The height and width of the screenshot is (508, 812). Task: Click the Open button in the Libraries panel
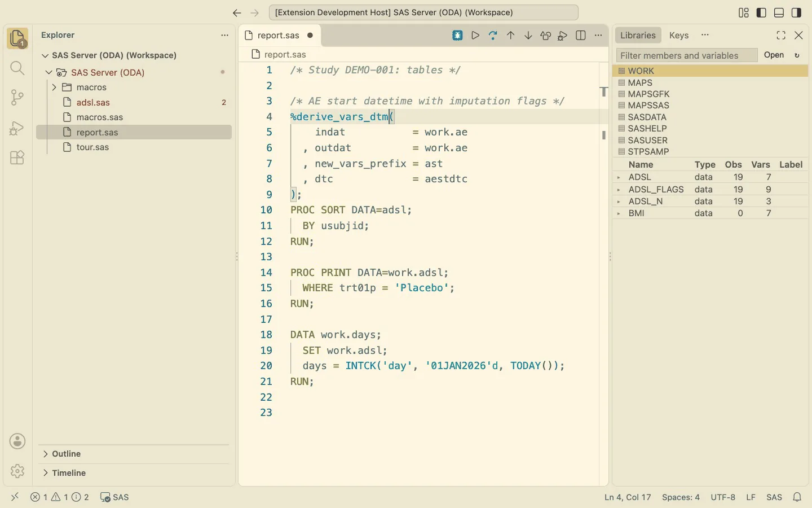click(774, 55)
